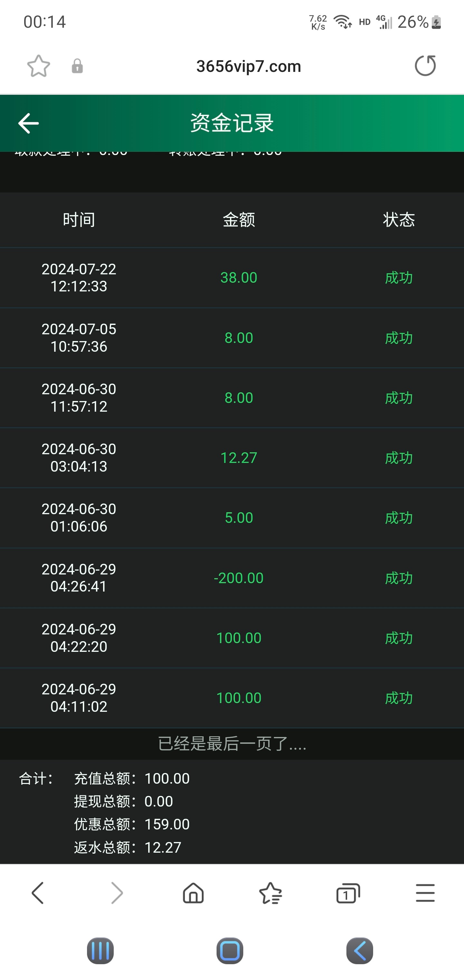Tap system recent apps button
Viewport: 464px width, 980px height.
point(101,951)
